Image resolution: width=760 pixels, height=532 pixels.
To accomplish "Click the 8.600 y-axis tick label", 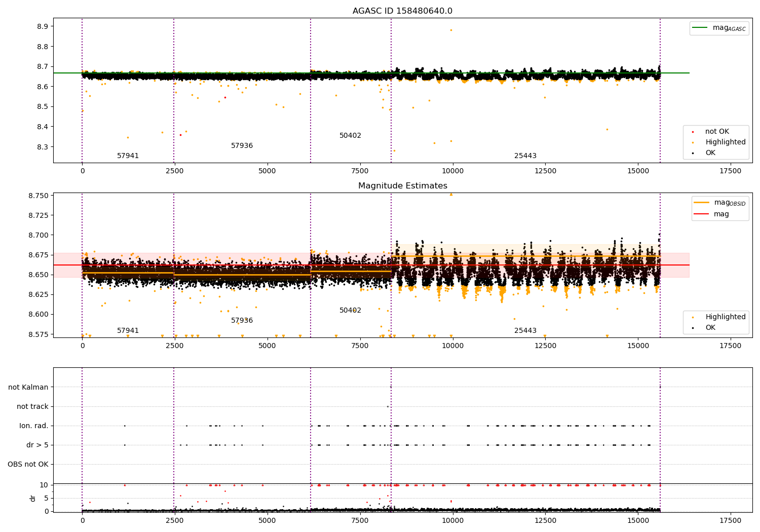I will (37, 314).
